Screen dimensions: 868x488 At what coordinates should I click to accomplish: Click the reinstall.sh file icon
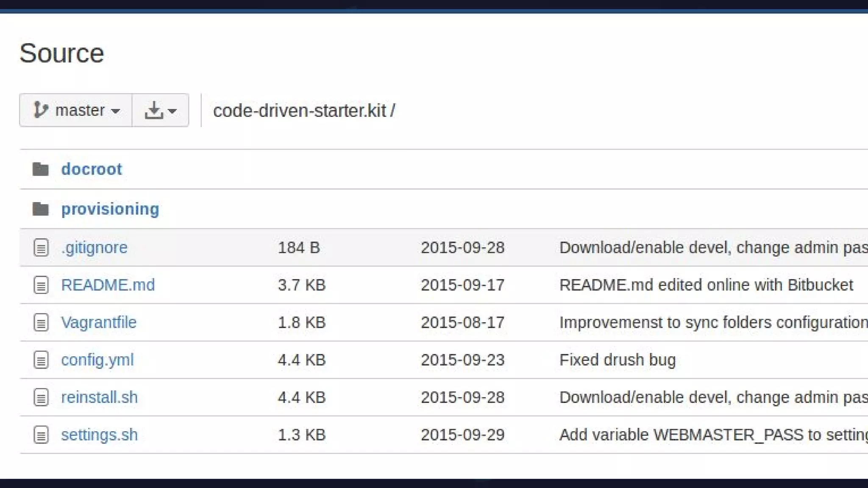click(x=41, y=397)
